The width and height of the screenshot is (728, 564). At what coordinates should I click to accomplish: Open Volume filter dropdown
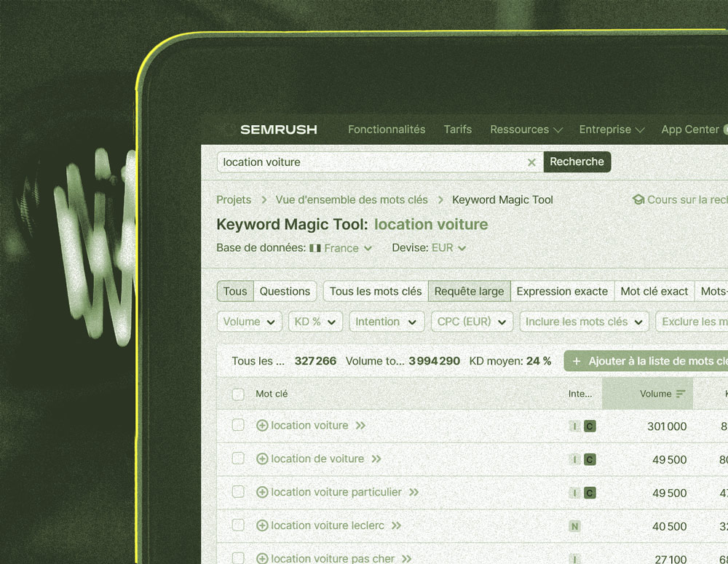[x=249, y=322]
